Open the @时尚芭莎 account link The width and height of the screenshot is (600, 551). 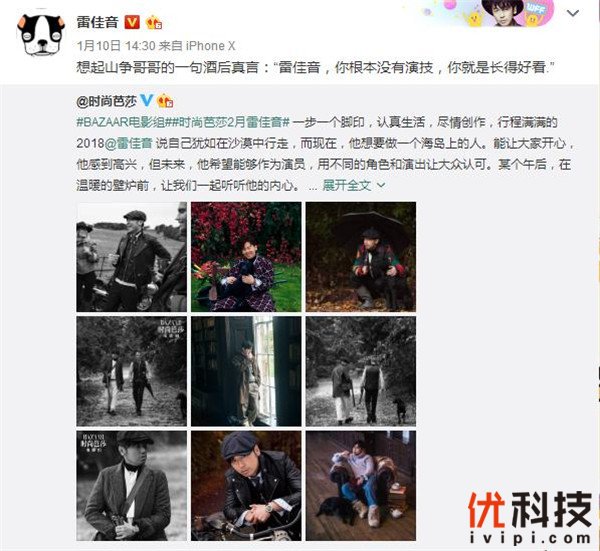(106, 101)
